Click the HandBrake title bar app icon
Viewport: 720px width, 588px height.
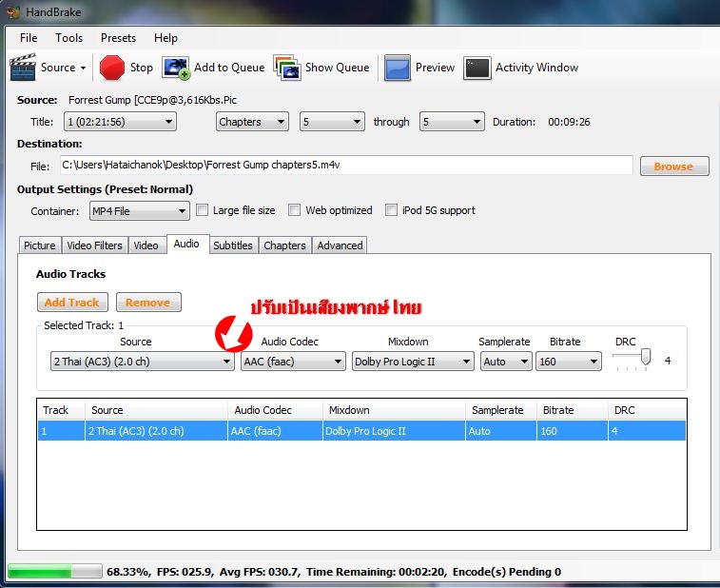coord(13,12)
